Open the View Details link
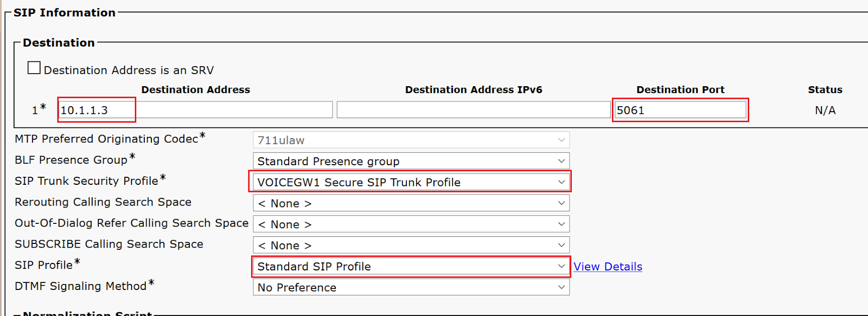This screenshot has width=868, height=316. [x=608, y=267]
